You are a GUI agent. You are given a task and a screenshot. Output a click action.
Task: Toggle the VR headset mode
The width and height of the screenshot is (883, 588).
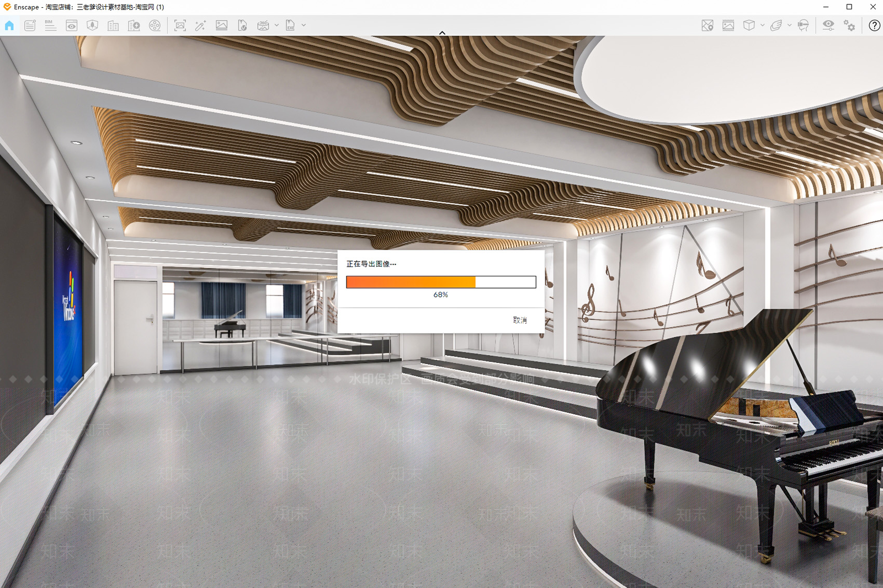pyautogui.click(x=804, y=25)
